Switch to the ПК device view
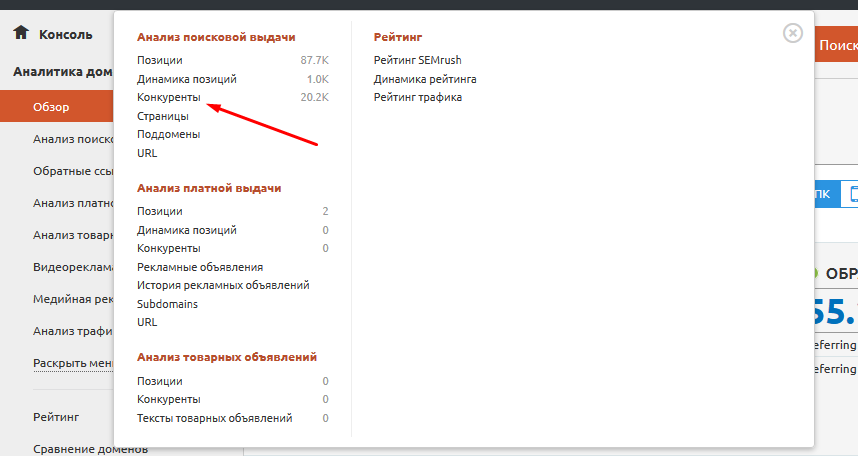Viewport: 858px width, 456px height. coord(820,194)
